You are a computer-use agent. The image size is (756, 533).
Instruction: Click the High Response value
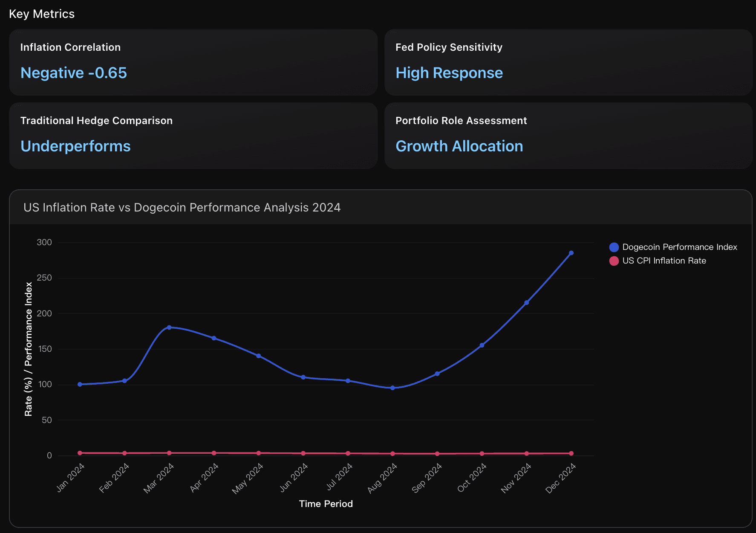[449, 73]
